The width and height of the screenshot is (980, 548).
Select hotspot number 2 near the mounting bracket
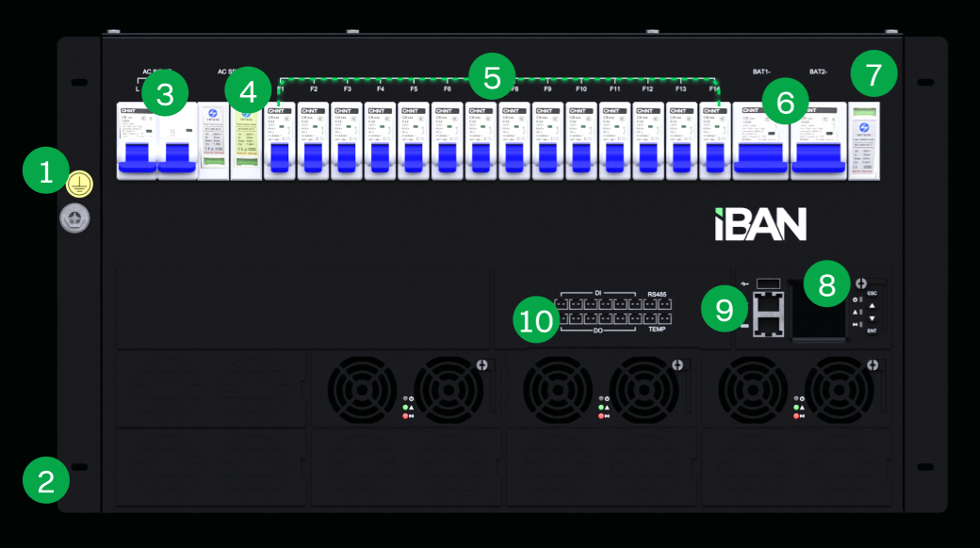[45, 481]
